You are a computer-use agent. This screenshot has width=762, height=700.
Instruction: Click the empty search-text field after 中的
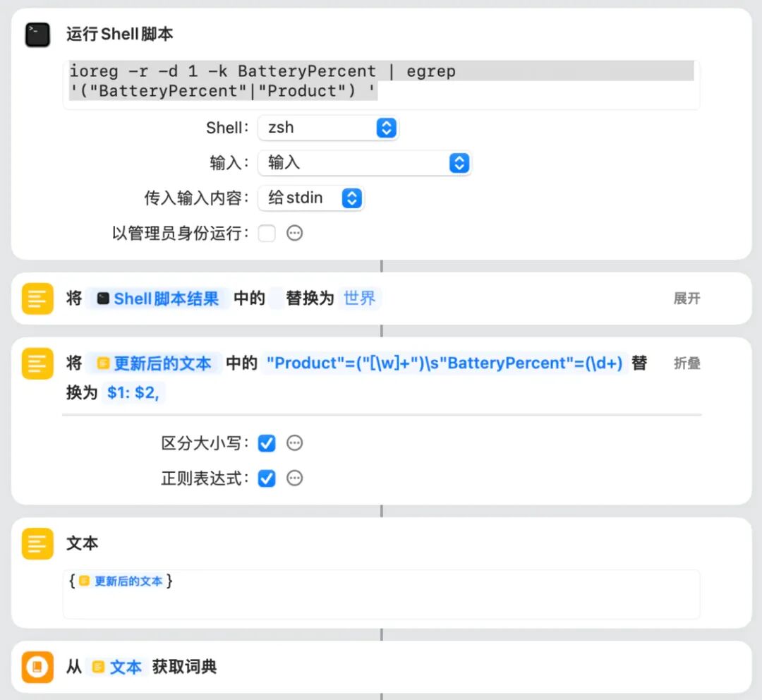click(275, 298)
